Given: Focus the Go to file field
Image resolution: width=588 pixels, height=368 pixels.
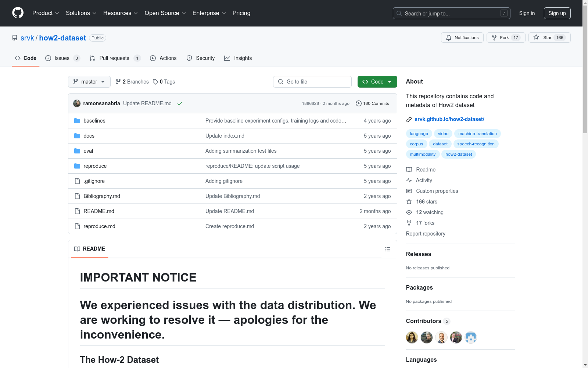Looking at the screenshot, I should [312, 82].
